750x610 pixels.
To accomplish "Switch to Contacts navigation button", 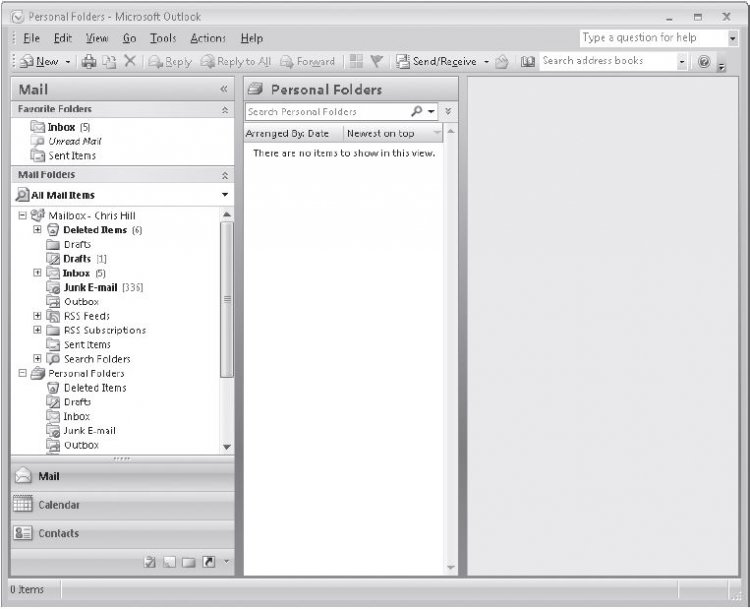I will point(122,533).
